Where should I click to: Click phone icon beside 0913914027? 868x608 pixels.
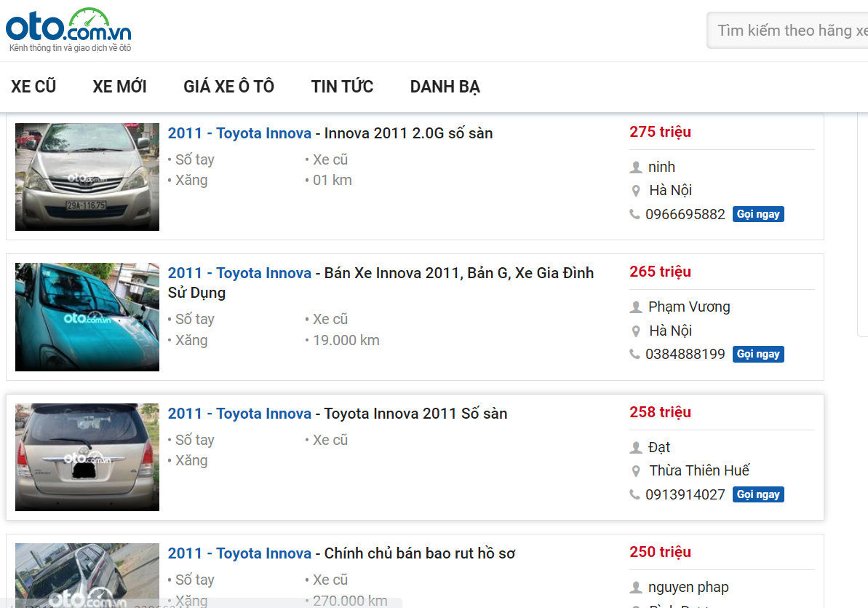635,494
